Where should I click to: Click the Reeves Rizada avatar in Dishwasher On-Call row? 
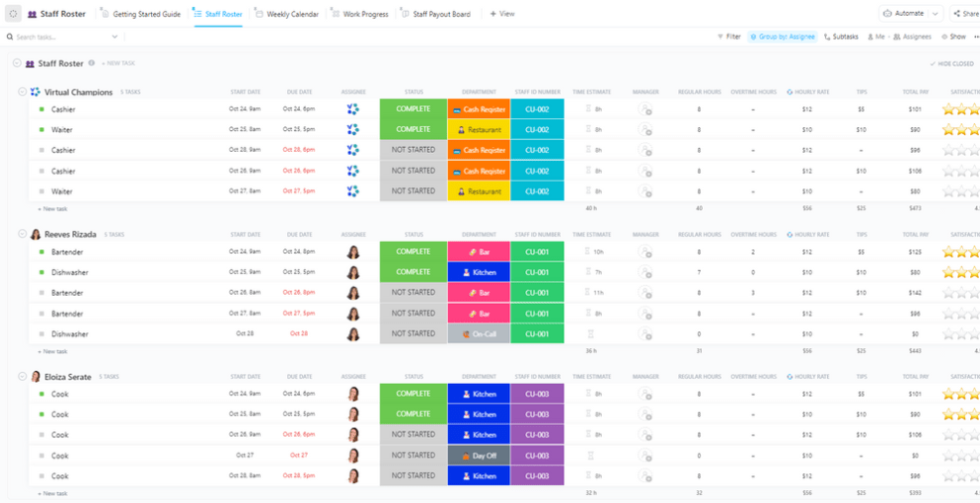tap(352, 334)
